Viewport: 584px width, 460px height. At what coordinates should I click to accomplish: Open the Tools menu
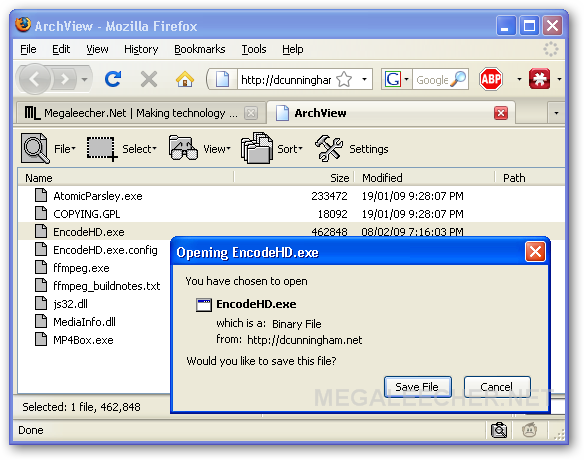point(254,49)
